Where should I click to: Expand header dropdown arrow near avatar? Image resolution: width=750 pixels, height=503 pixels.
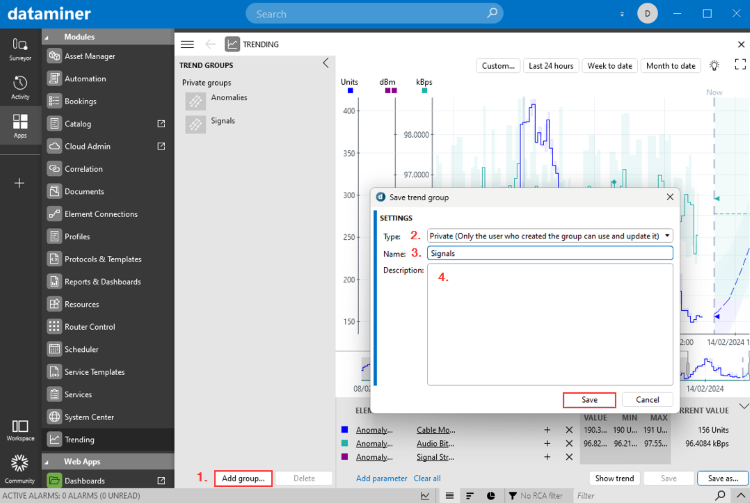(x=622, y=14)
